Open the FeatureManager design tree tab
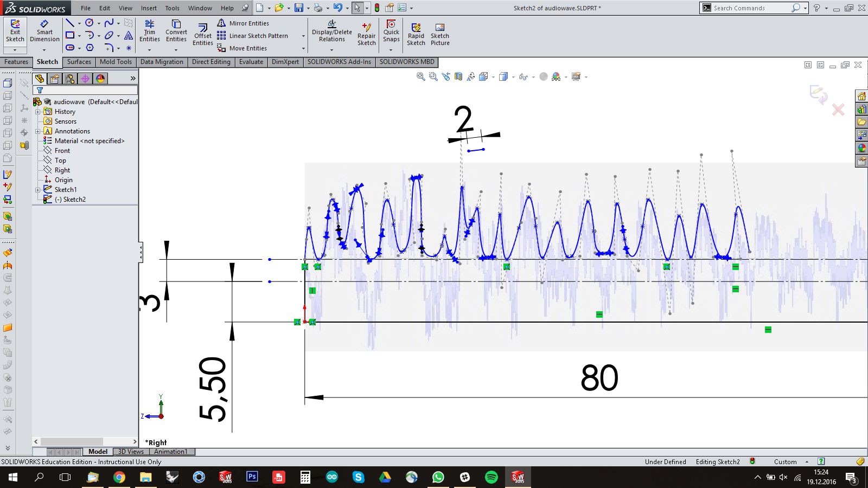 point(40,79)
